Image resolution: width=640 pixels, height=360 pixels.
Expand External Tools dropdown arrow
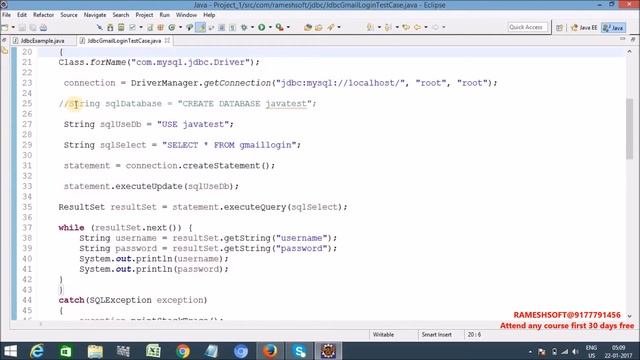click(288, 27)
